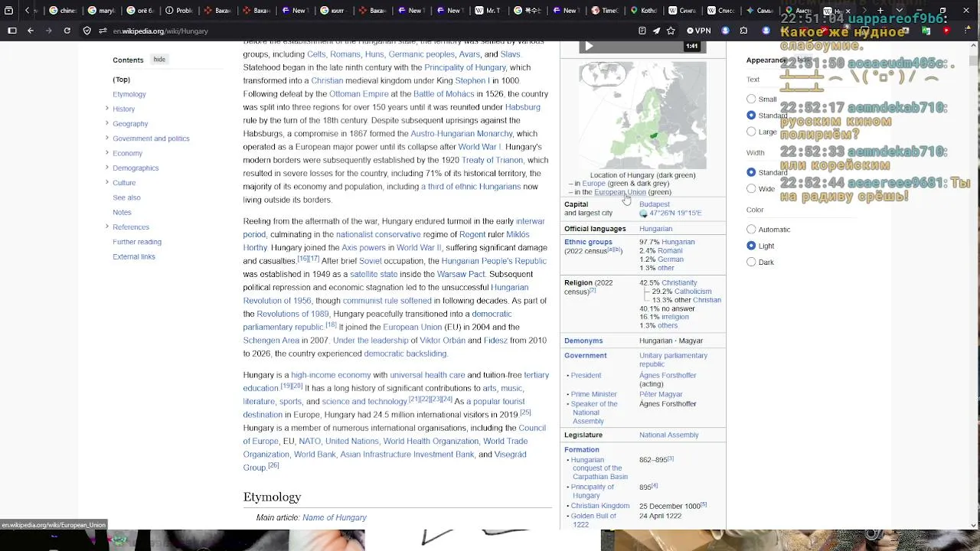Select Large text size
980x551 pixels.
point(751,132)
